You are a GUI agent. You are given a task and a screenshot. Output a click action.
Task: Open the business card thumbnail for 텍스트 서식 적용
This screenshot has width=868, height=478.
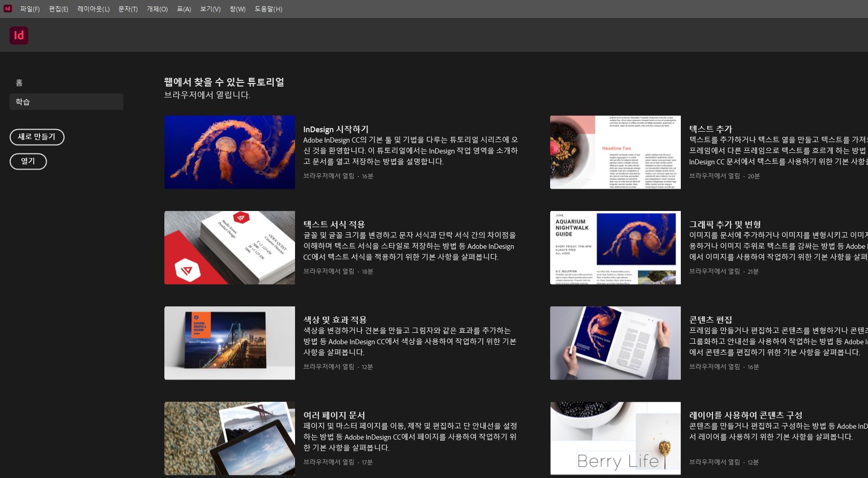click(230, 247)
